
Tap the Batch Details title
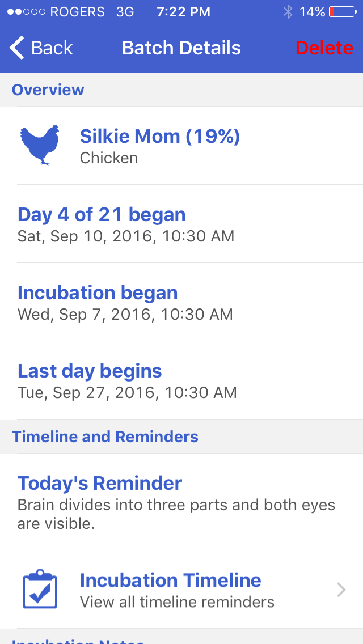(181, 48)
